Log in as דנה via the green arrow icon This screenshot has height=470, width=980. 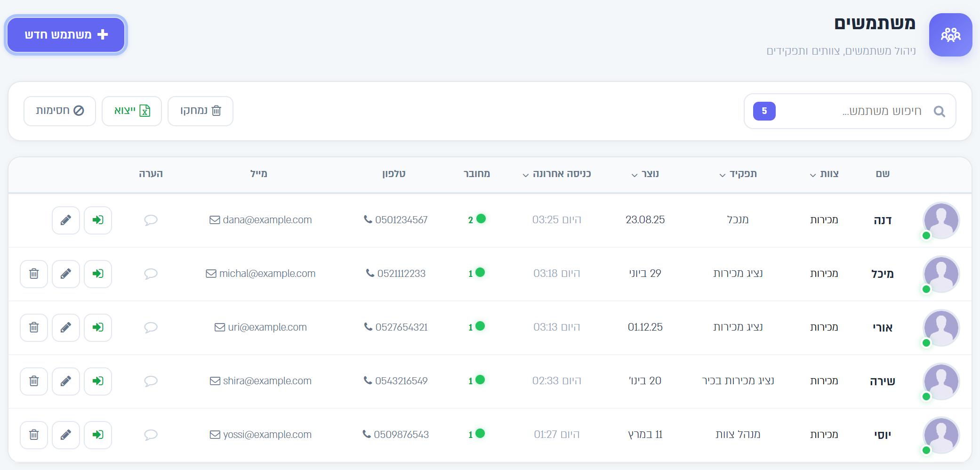pos(98,220)
